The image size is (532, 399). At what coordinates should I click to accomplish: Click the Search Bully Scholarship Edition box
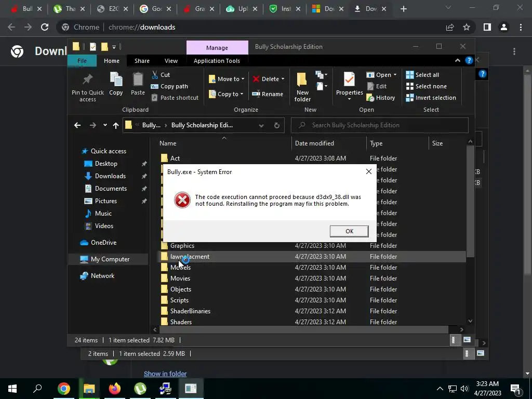[x=380, y=125]
